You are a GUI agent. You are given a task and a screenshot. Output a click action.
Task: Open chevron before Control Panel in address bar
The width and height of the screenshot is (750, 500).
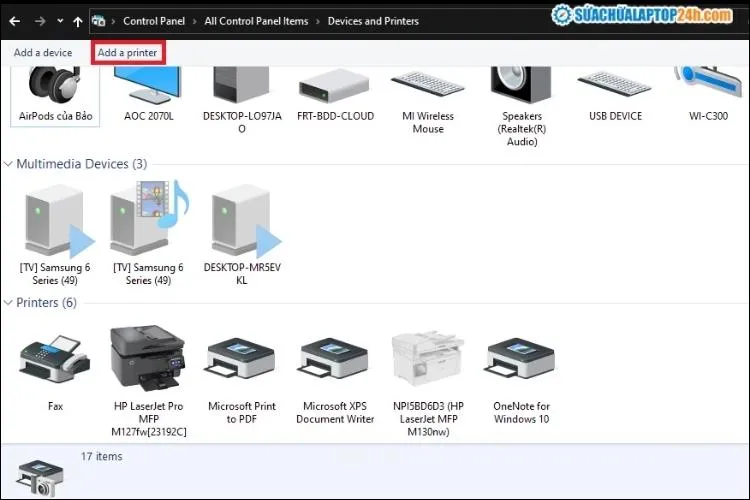pos(114,22)
